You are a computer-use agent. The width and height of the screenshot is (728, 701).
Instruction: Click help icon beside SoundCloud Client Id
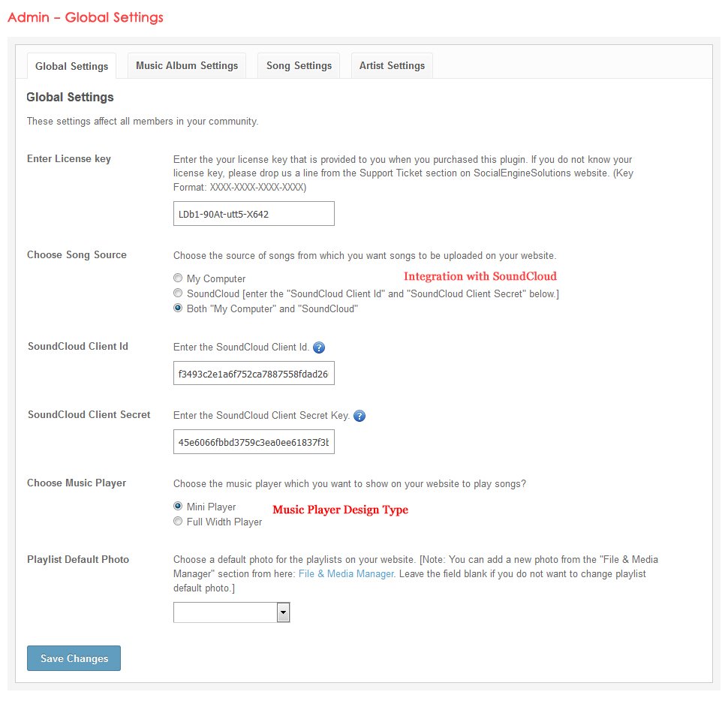(x=319, y=347)
